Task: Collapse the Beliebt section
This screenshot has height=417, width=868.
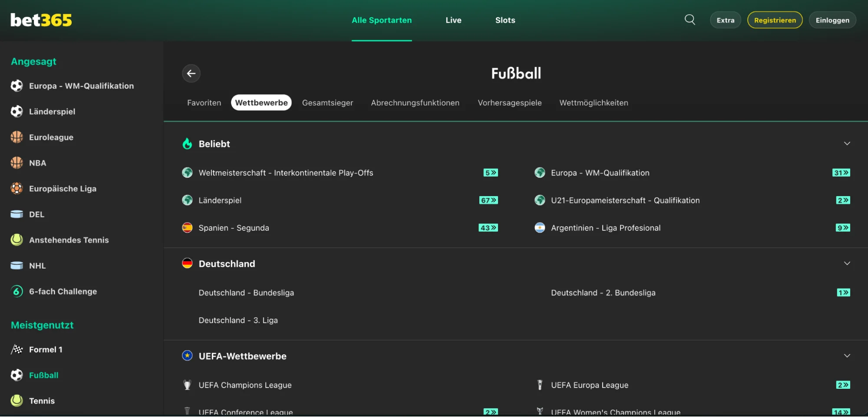Action: [847, 144]
